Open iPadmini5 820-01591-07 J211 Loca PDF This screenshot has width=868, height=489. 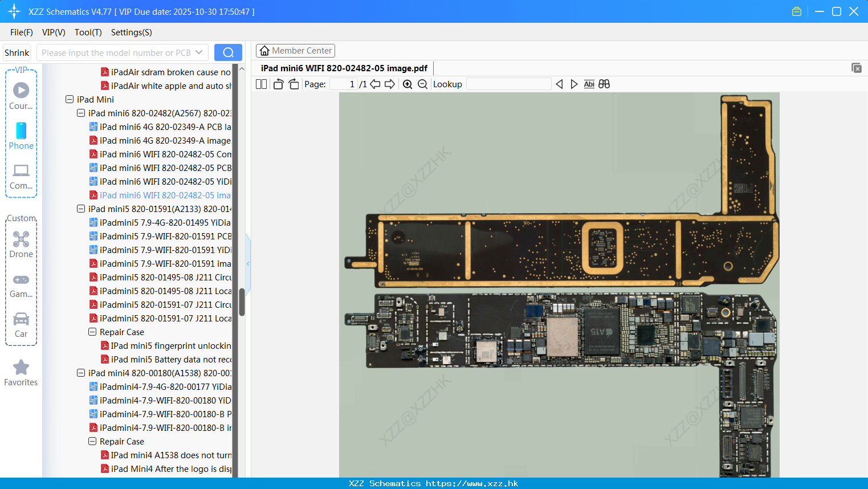click(160, 318)
